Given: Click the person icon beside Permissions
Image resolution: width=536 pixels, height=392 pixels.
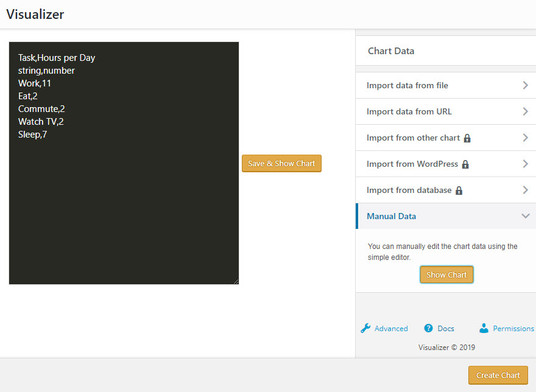Looking at the screenshot, I should [x=484, y=328].
